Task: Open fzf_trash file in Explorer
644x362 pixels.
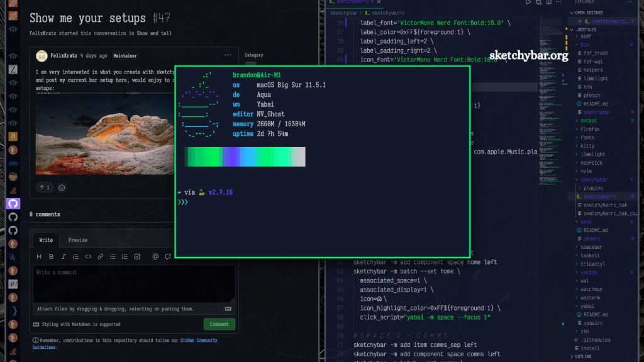Action: click(x=596, y=53)
